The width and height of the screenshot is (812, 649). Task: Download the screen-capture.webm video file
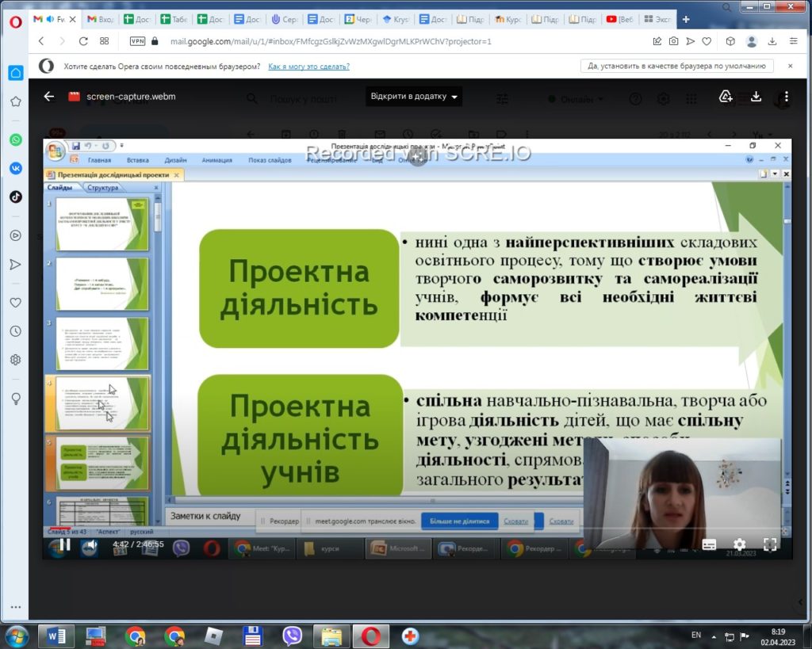pos(756,97)
